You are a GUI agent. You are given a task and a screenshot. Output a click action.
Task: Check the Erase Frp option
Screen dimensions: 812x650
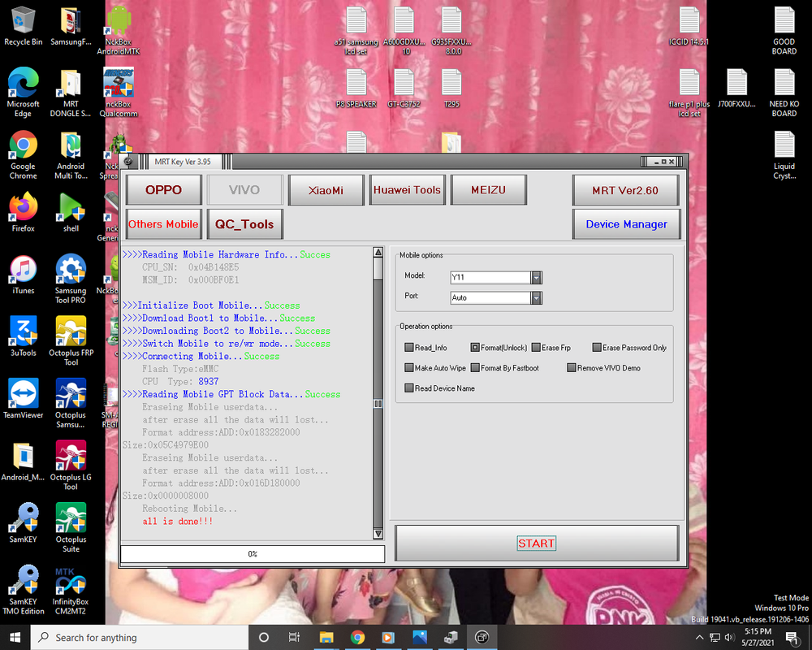[536, 347]
